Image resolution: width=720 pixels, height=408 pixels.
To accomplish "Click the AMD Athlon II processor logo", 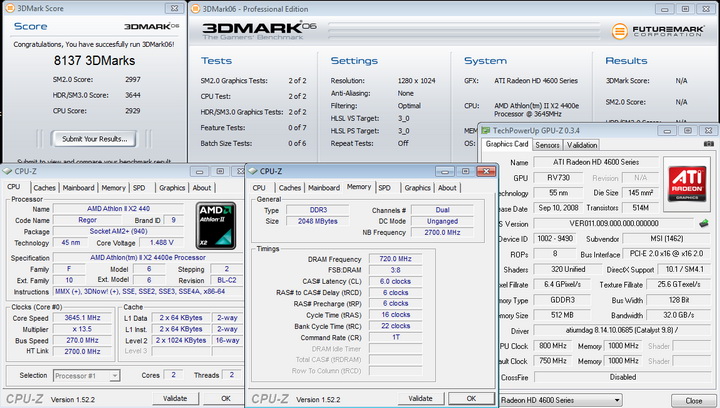I will [216, 225].
